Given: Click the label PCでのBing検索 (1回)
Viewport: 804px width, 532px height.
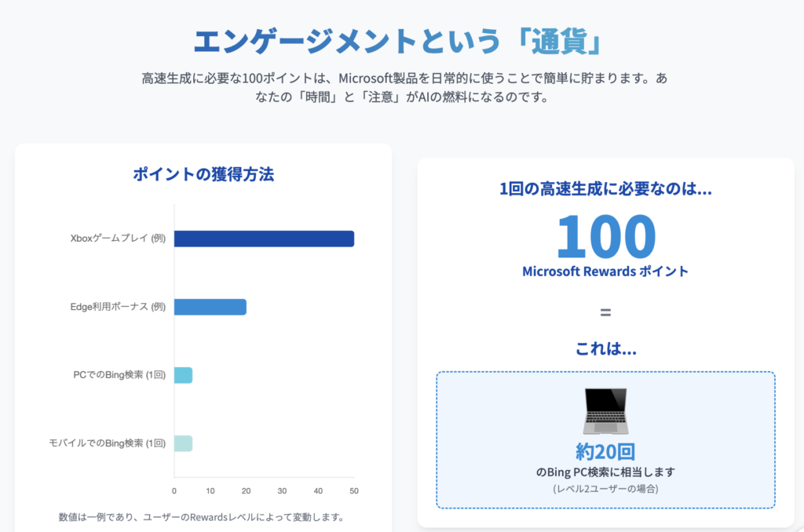Looking at the screenshot, I should pos(119,374).
